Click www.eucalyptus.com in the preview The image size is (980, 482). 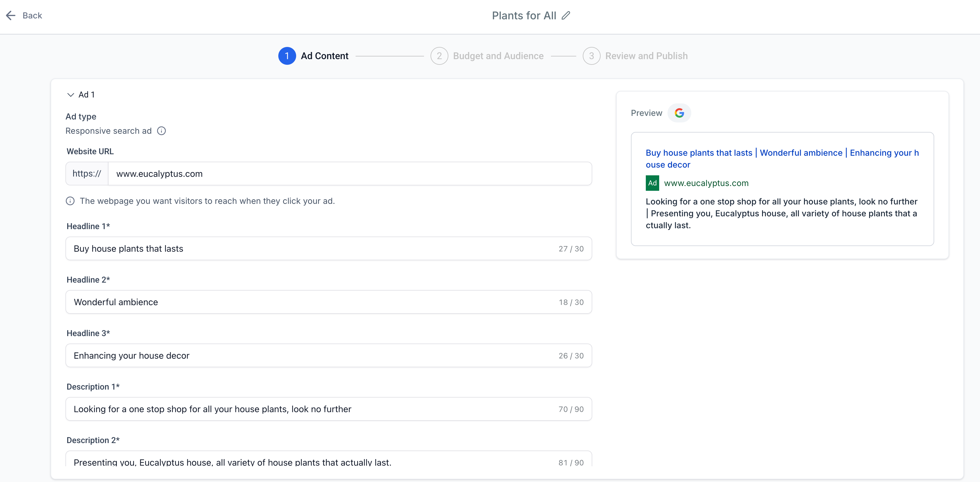click(706, 183)
